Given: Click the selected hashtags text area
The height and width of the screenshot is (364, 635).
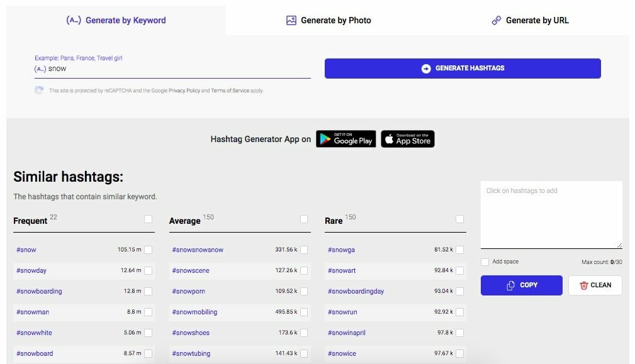Looking at the screenshot, I should (x=551, y=215).
